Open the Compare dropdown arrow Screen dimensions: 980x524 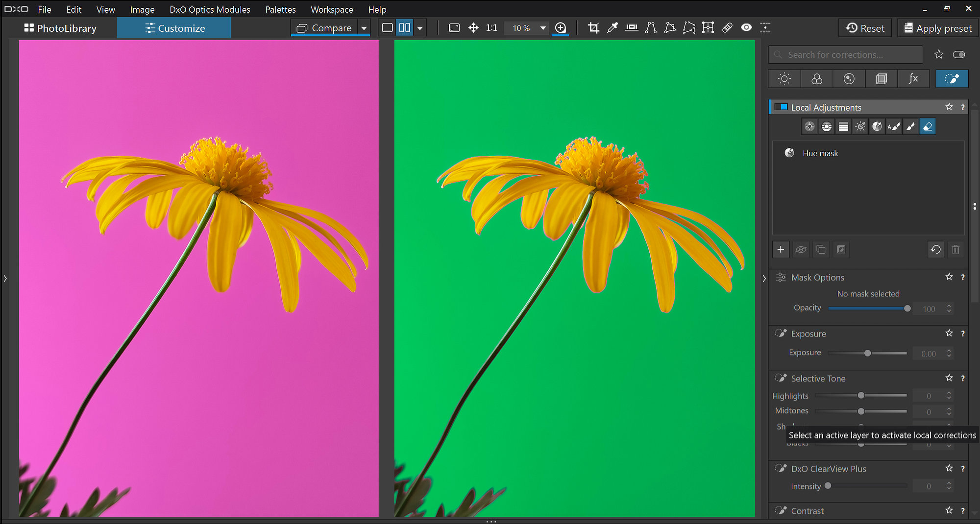point(364,28)
